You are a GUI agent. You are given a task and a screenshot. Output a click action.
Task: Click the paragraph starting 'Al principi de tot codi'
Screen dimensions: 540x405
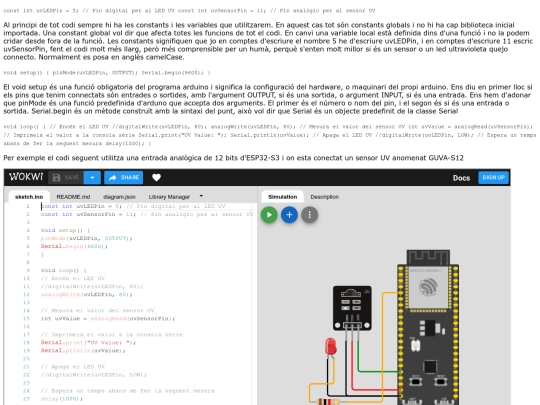268,41
